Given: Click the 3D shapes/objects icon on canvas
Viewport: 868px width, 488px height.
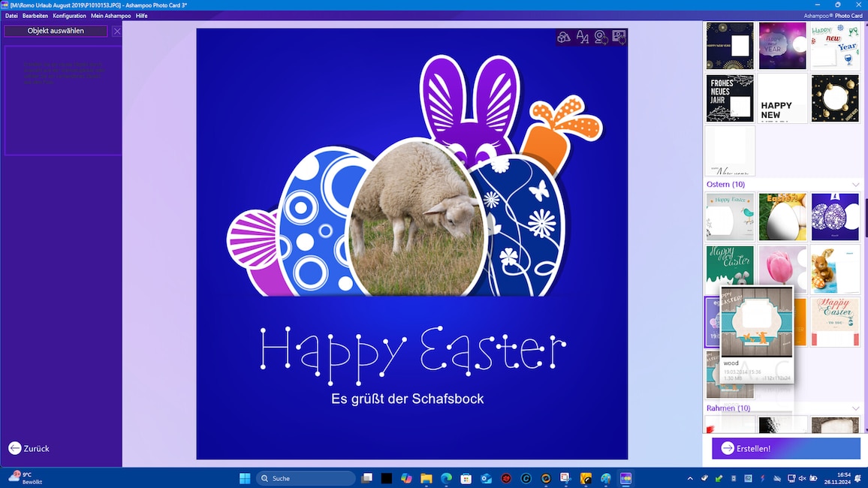Looking at the screenshot, I should coord(563,38).
